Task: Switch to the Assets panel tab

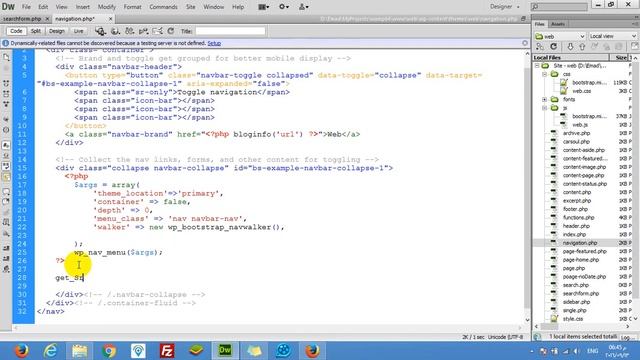Action: click(558, 24)
